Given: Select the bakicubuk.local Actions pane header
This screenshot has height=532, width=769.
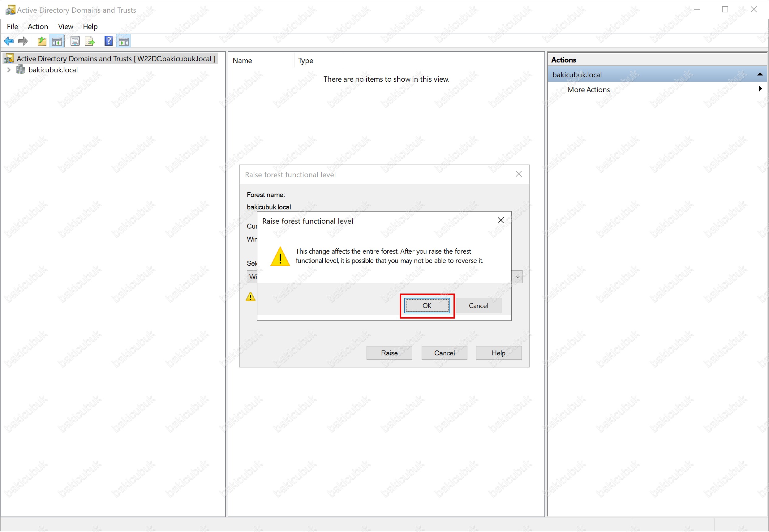Looking at the screenshot, I should coord(657,74).
